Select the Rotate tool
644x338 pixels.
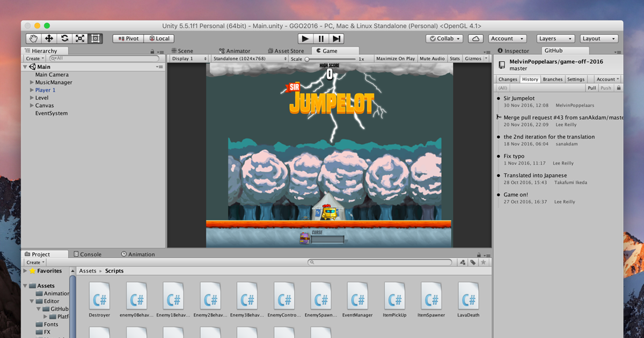63,38
